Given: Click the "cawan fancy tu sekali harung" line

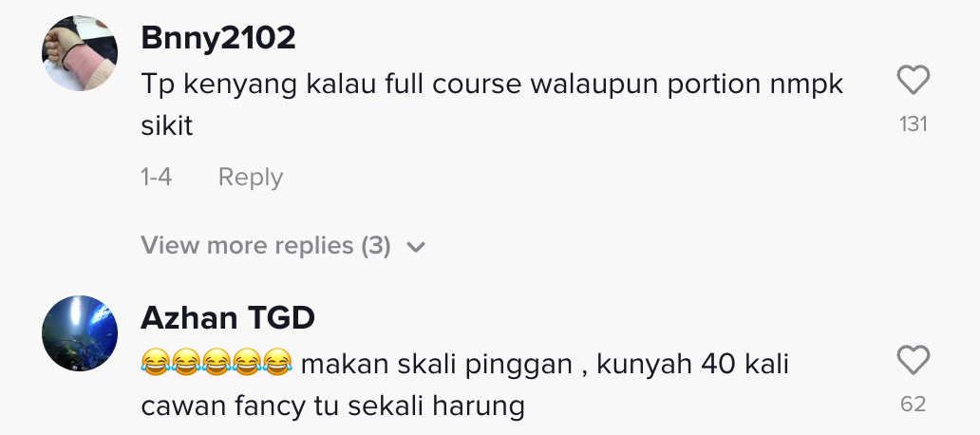Looking at the screenshot, I should [x=332, y=407].
